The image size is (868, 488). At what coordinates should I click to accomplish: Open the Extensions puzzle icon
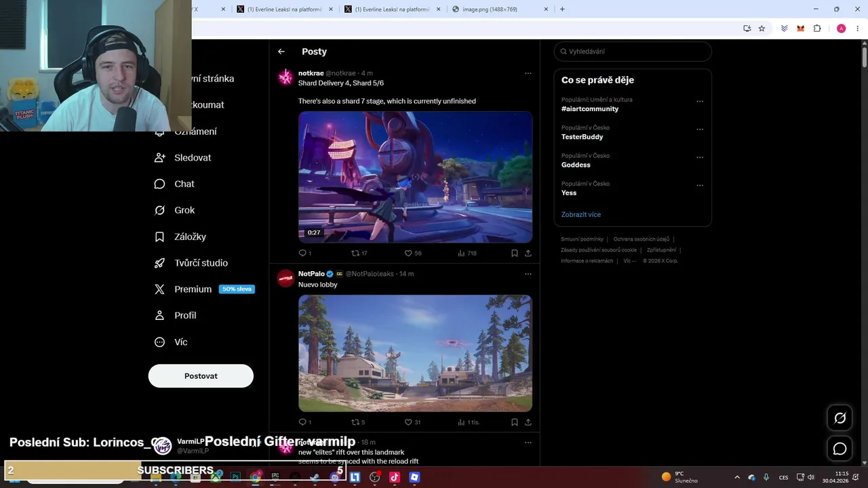817,28
